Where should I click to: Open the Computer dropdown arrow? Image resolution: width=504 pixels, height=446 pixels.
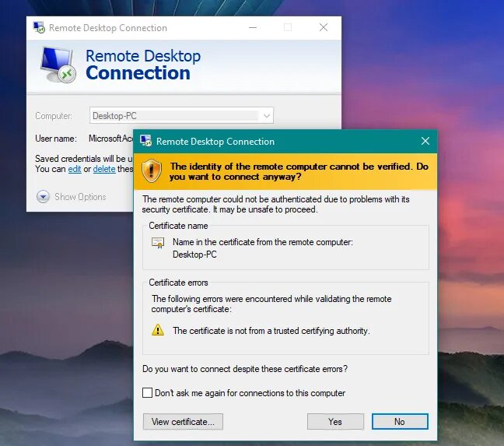pos(267,116)
